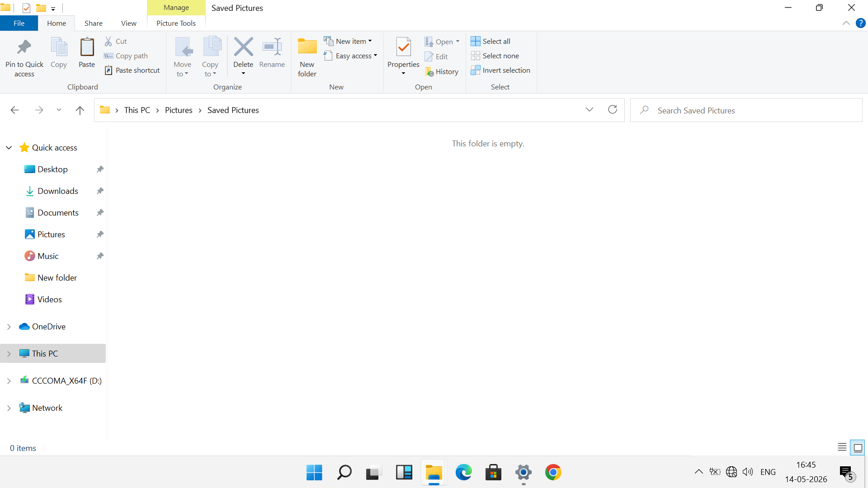Collapse the ribbon with the chevron

click(x=846, y=23)
